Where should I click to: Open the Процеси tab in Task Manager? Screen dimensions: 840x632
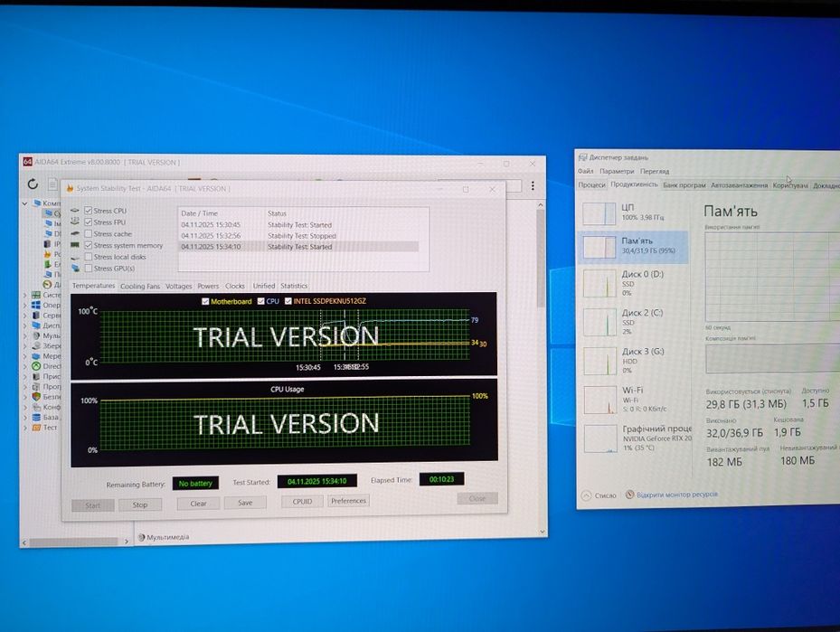pyautogui.click(x=591, y=184)
